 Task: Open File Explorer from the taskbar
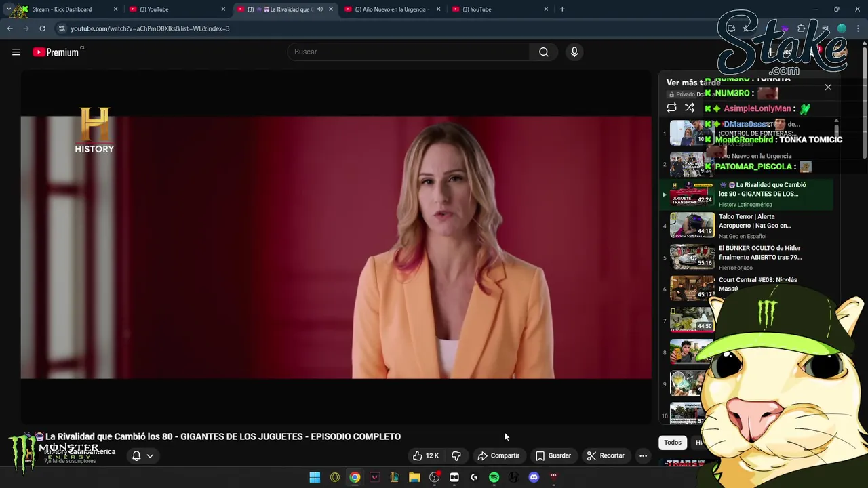[414, 478]
